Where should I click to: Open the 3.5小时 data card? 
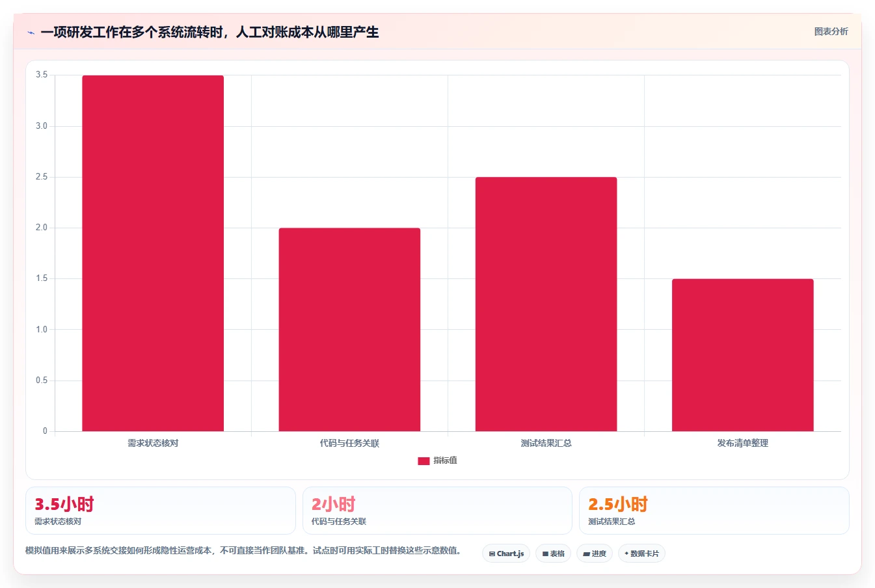(161, 511)
